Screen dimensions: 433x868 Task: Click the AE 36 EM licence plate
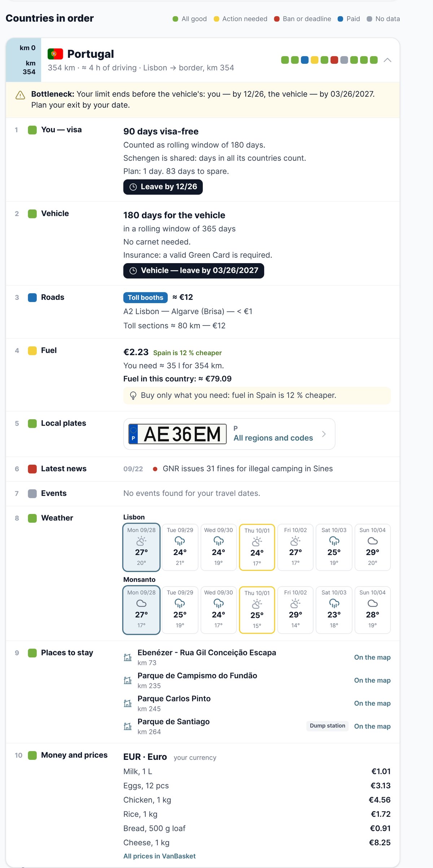(x=178, y=434)
